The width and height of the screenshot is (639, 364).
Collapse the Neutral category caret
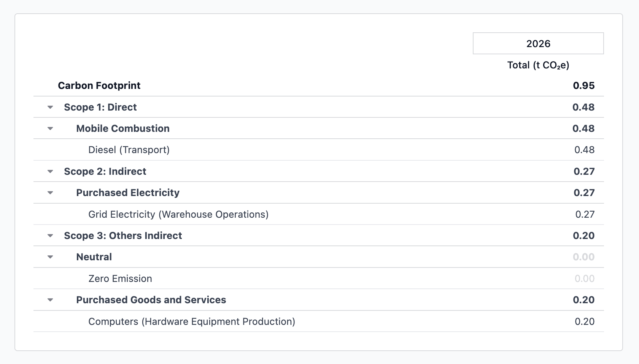pyautogui.click(x=50, y=257)
